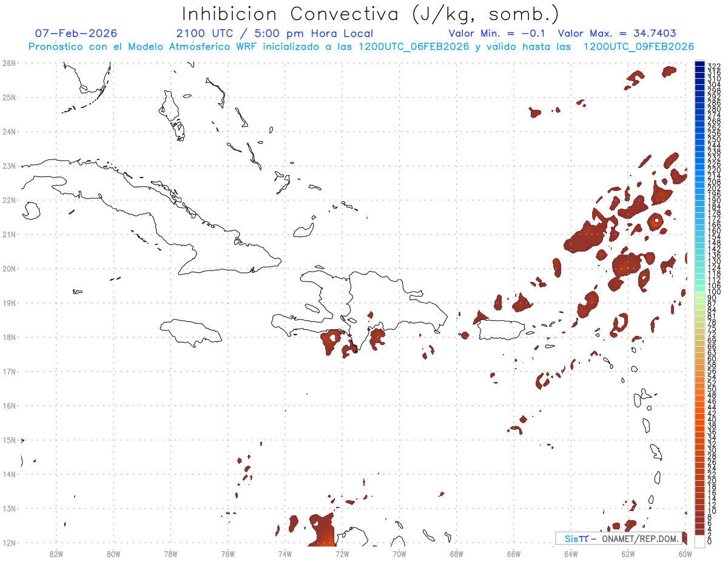
Task: Click the '18N' latitude label
Action: (x=8, y=337)
